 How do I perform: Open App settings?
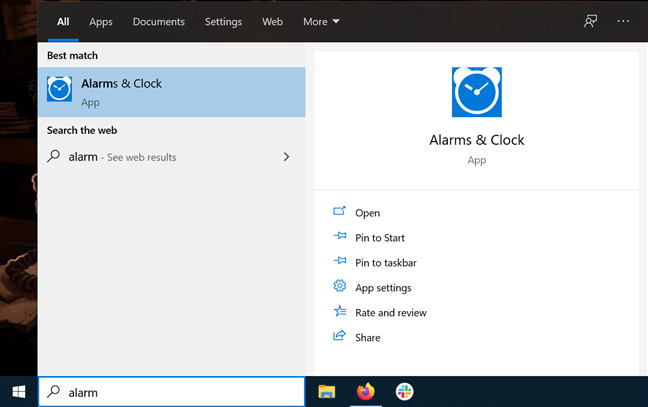tap(383, 288)
